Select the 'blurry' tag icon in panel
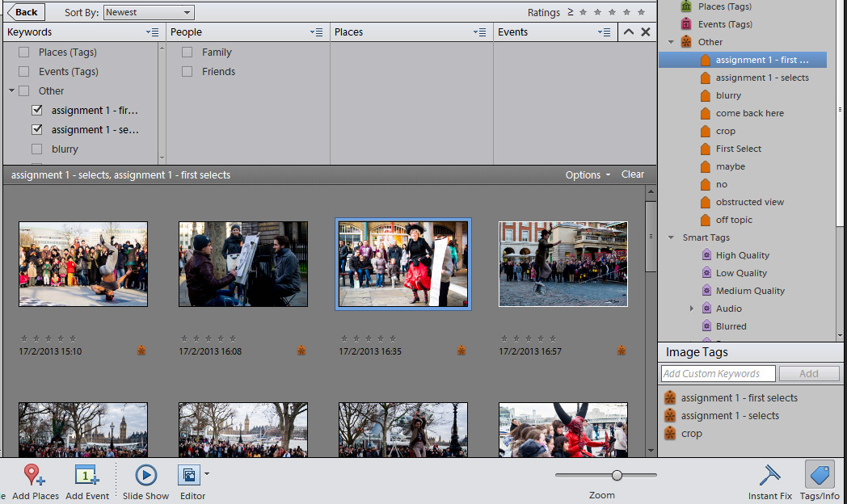Screen dimensions: 847x504 click(x=705, y=95)
